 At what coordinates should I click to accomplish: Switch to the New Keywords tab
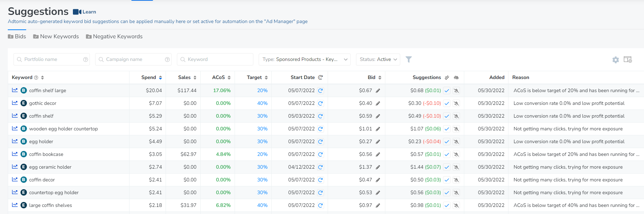56,36
